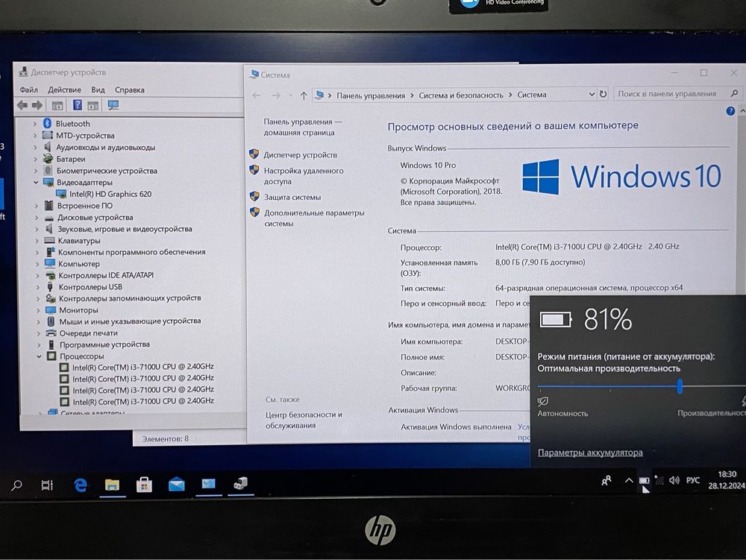Click the Батареи battery category icon

[x=48, y=159]
